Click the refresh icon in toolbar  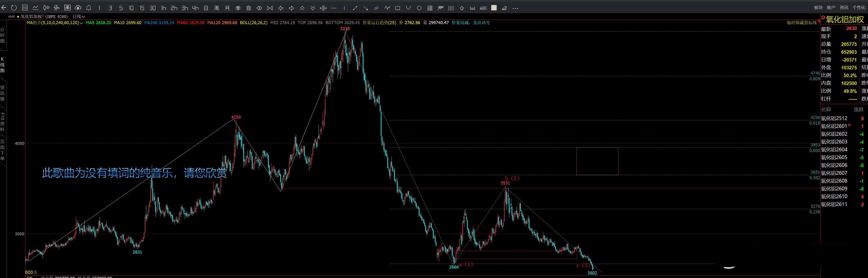pyautogui.click(x=14, y=8)
